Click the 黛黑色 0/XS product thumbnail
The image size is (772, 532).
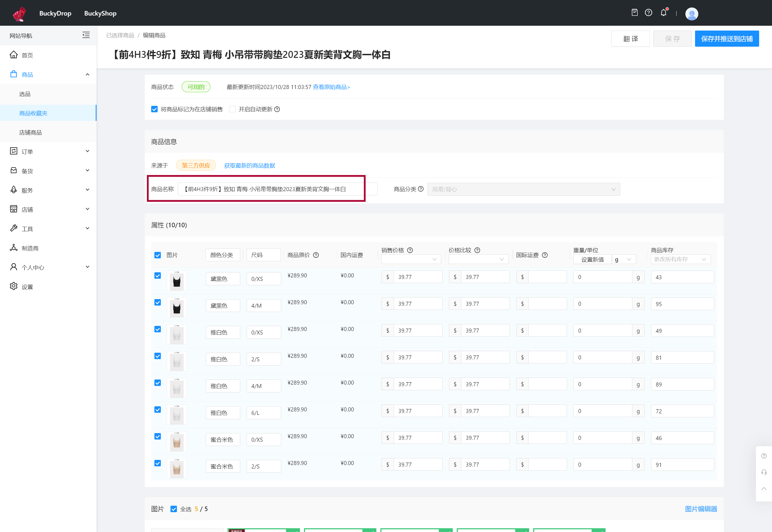pyautogui.click(x=177, y=281)
